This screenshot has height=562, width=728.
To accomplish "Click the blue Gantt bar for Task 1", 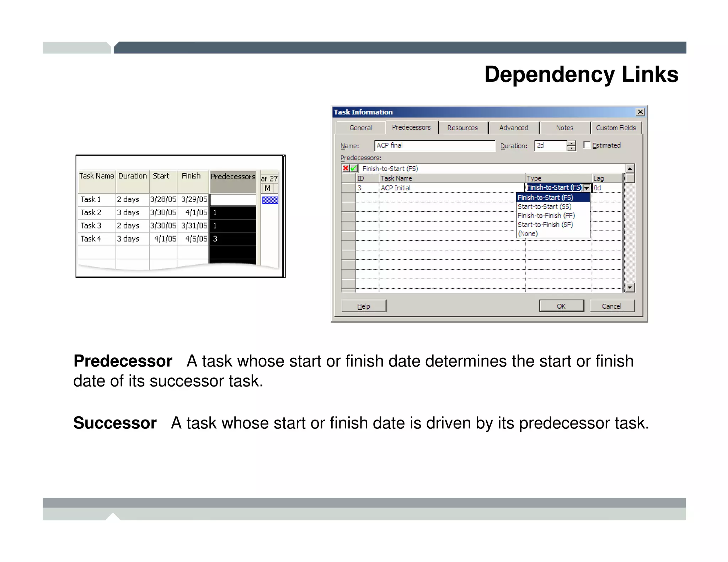I will tap(270, 200).
